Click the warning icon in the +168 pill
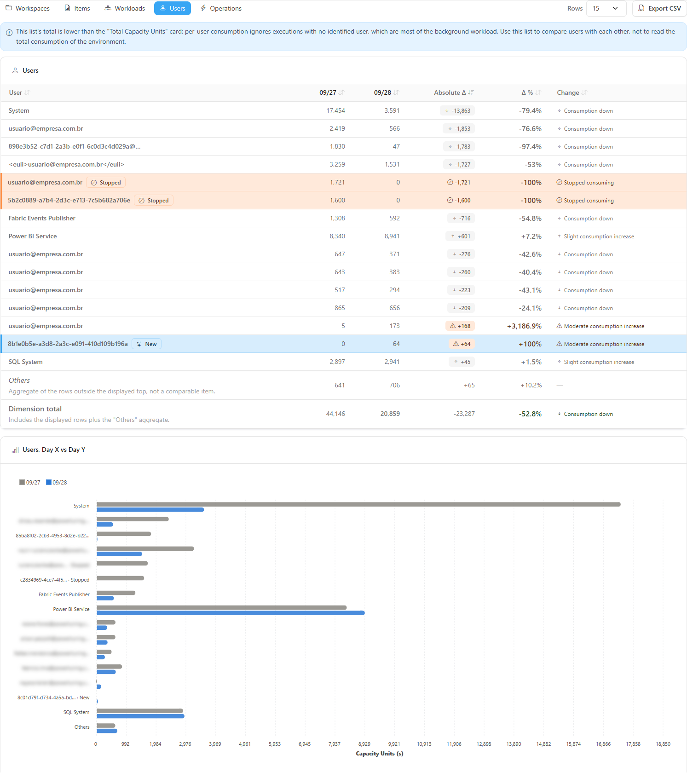 [453, 326]
